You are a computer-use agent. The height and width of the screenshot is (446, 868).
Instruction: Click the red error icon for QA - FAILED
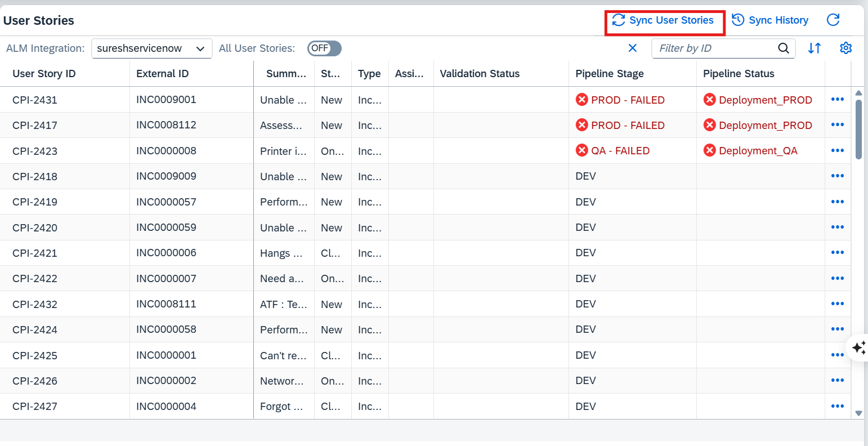(582, 150)
